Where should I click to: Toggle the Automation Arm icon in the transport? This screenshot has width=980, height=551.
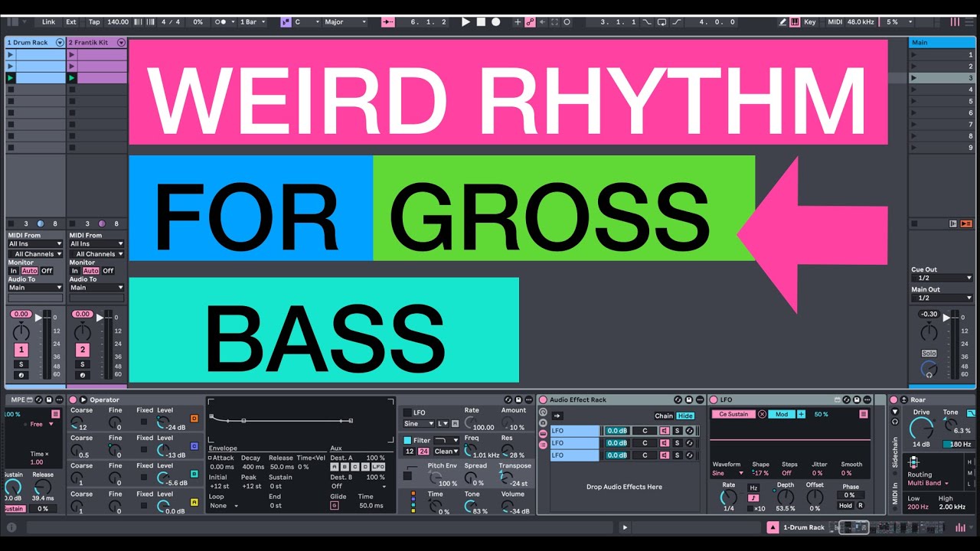530,22
